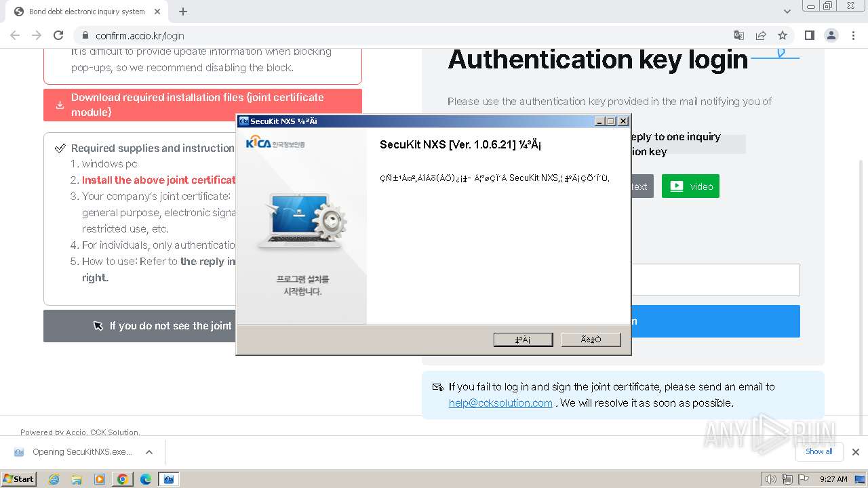Expand SecuKitNXS.exe download options chevron
Image resolution: width=868 pixels, height=488 pixels.
pyautogui.click(x=149, y=452)
